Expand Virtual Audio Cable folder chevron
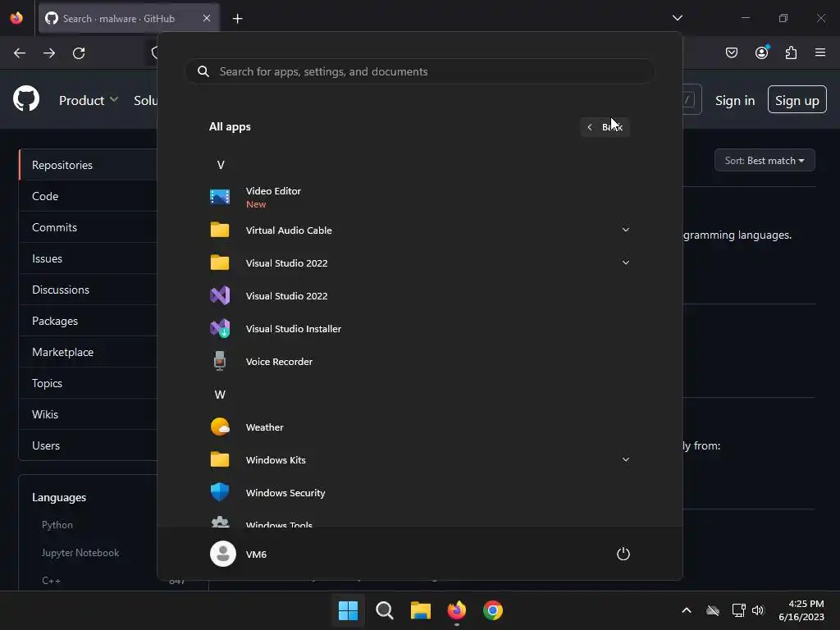 point(625,230)
